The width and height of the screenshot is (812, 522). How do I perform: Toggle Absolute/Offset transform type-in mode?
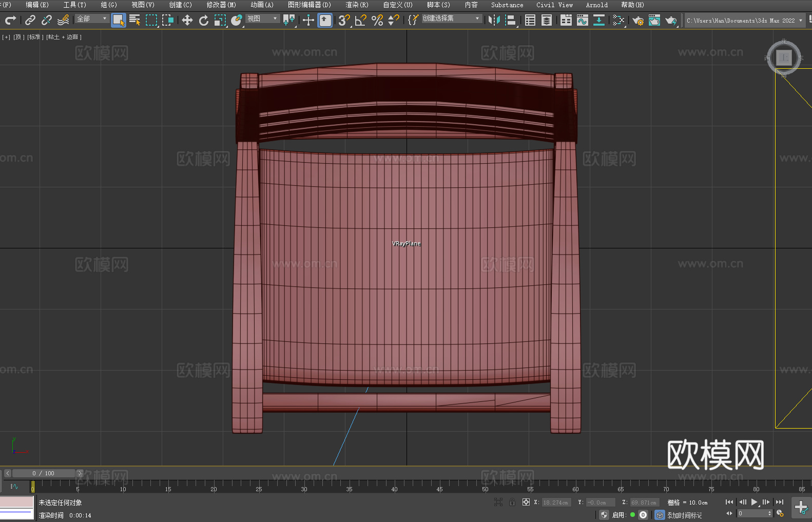coord(526,502)
